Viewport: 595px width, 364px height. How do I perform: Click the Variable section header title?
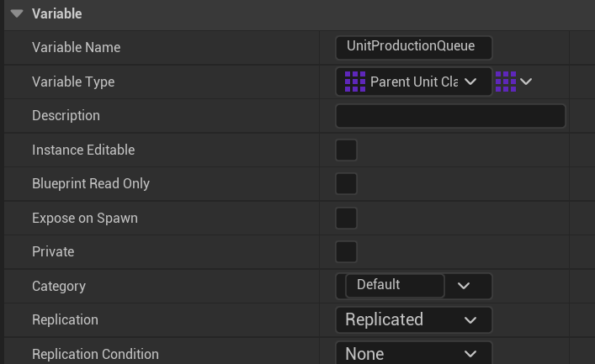56,13
